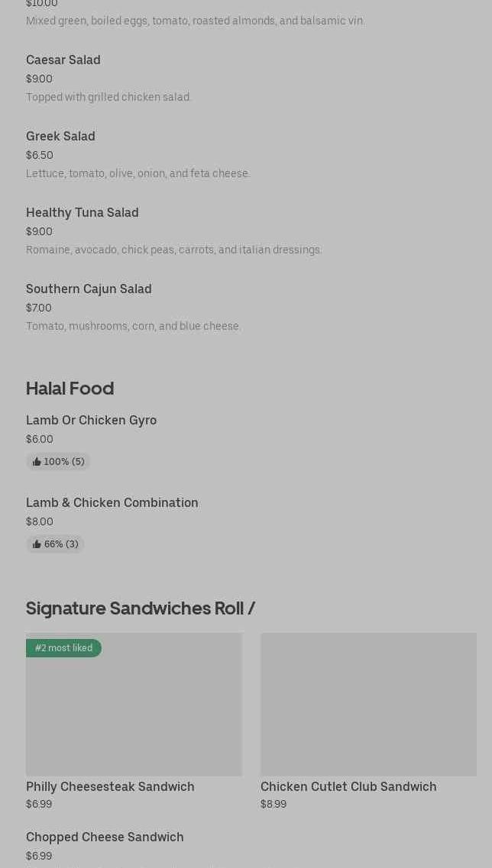This screenshot has width=492, height=868.
Task: Click the Halal Food section heading
Action: [70, 389]
